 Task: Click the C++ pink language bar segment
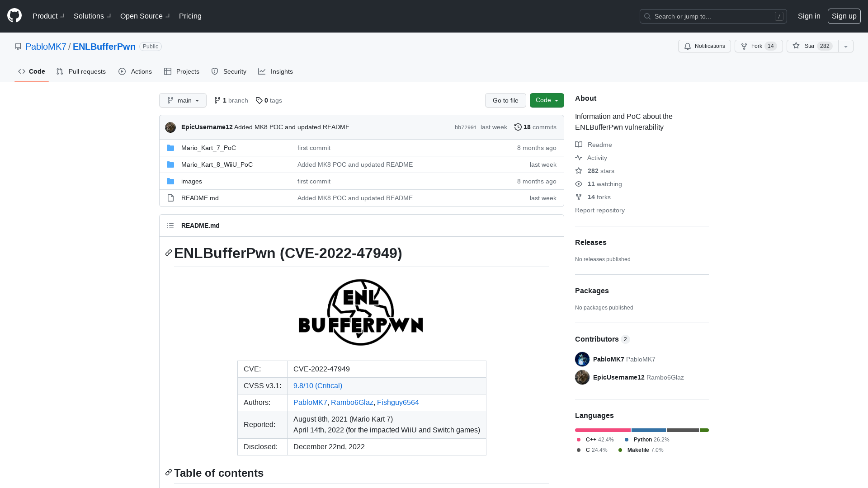(x=603, y=430)
